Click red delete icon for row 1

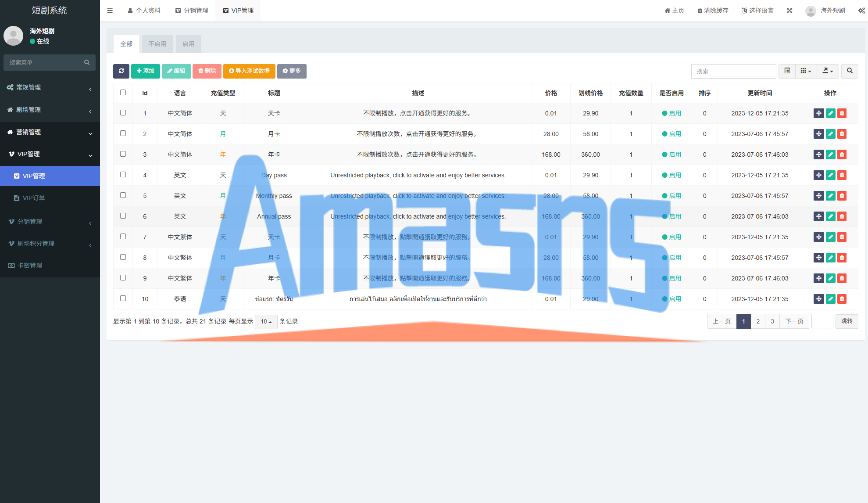click(842, 113)
